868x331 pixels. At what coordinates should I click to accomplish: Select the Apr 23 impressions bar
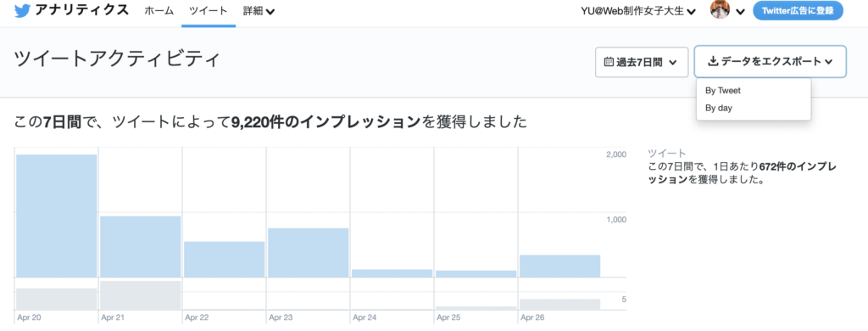[x=308, y=252]
